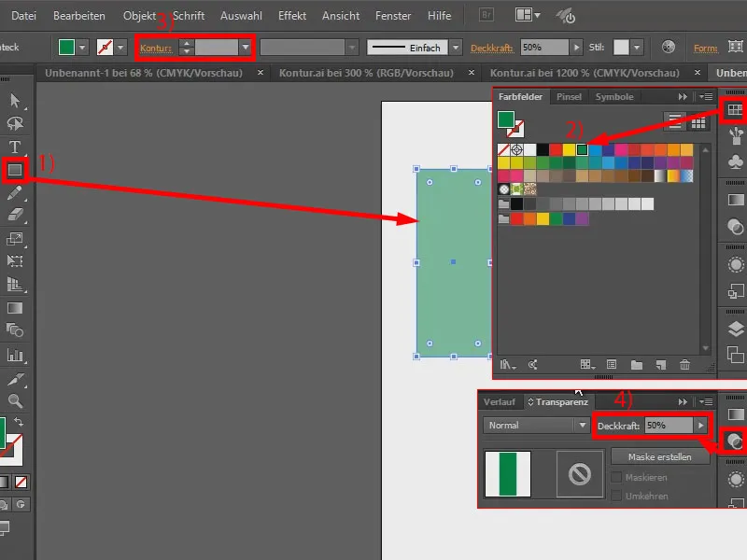This screenshot has height=560, width=747.
Task: Open the Bridge Br icon
Action: pyautogui.click(x=486, y=15)
